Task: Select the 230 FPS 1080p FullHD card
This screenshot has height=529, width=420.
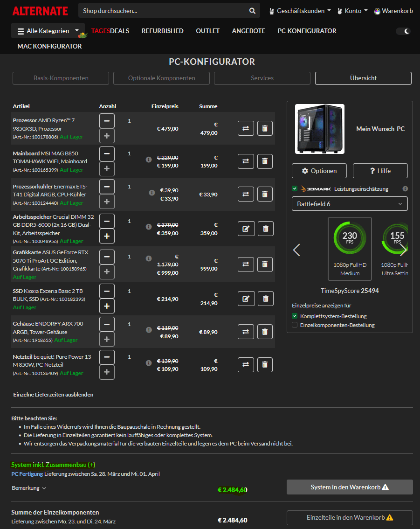Action: [x=350, y=249]
